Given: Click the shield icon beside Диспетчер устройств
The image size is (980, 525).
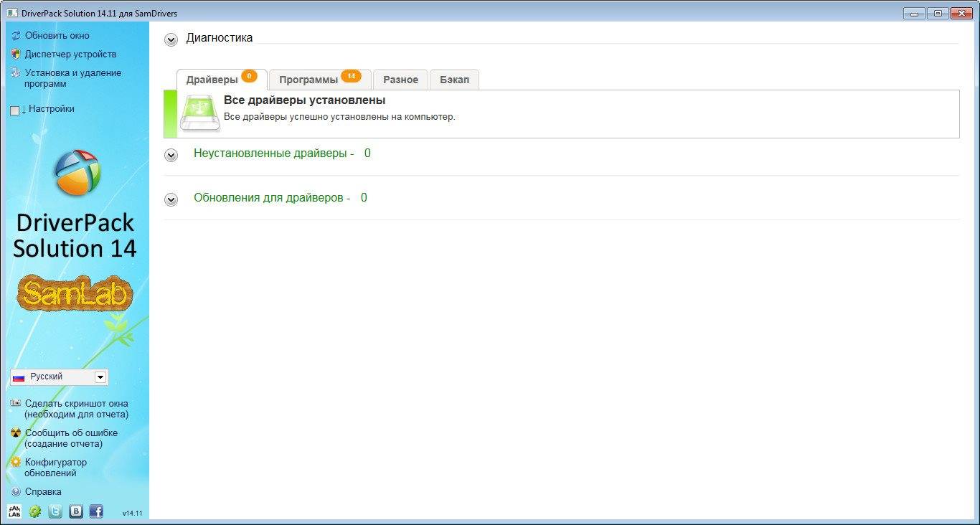Looking at the screenshot, I should [x=16, y=54].
